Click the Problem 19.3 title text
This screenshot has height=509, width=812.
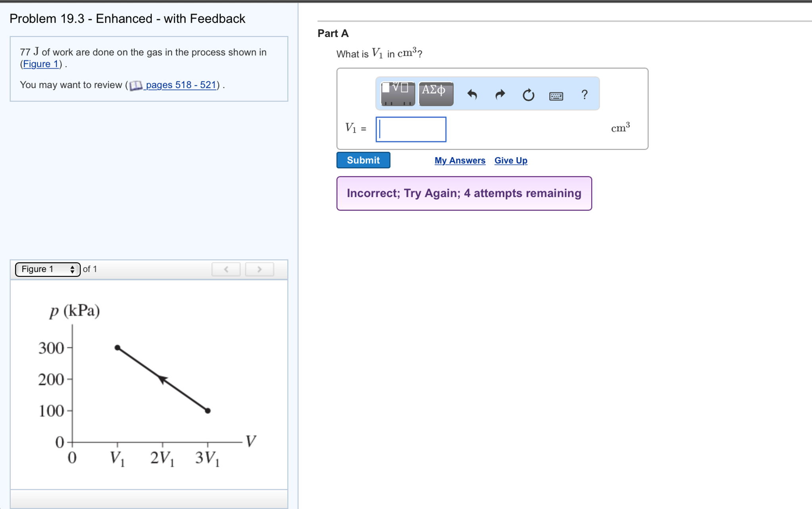(x=127, y=19)
